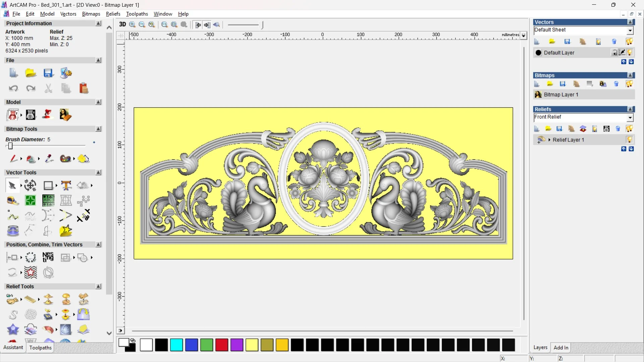Click the Add In tab button
The width and height of the screenshot is (644, 362).
[x=560, y=348]
